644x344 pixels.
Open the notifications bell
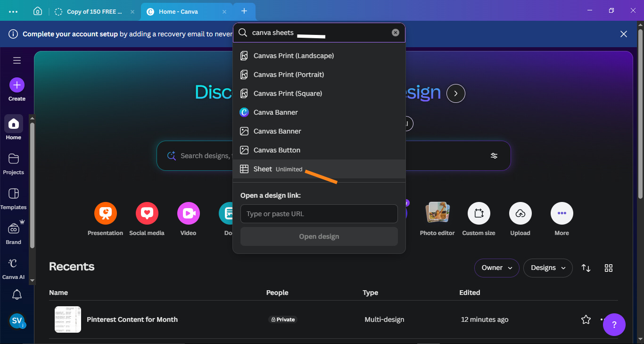[x=17, y=295]
